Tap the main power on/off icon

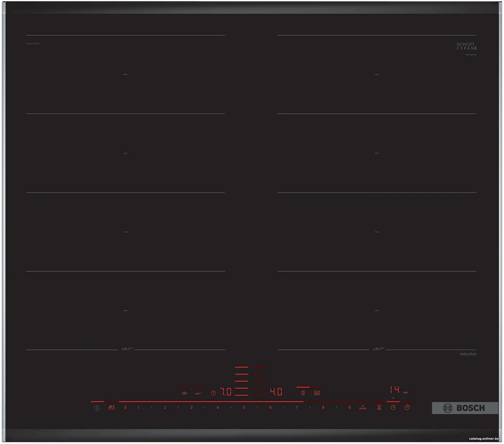tap(97, 408)
